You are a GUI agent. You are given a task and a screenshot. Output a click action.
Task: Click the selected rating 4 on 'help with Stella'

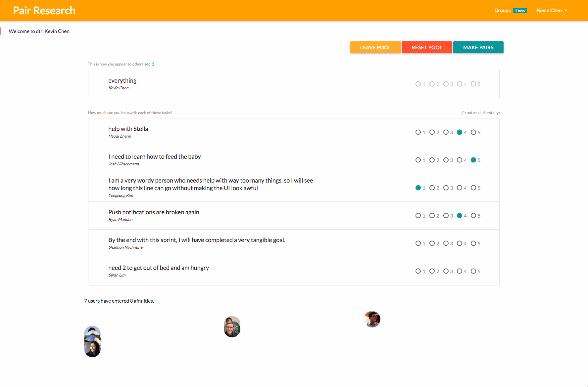[459, 132]
